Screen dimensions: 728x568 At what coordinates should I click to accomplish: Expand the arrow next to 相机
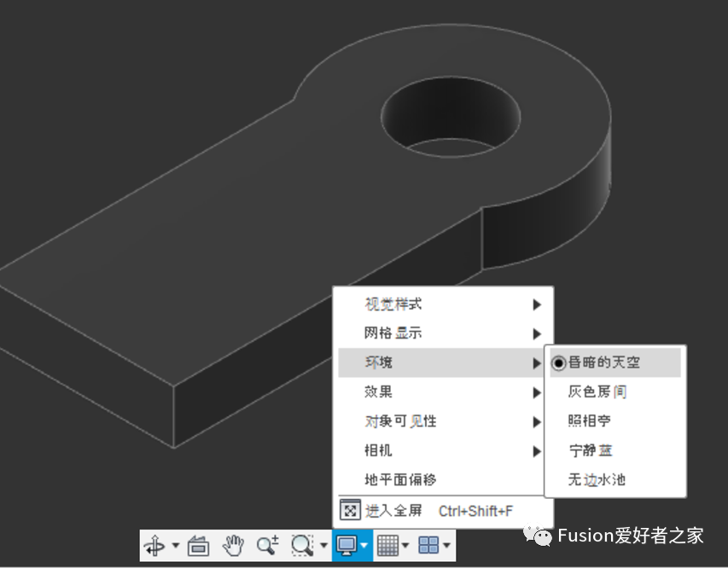pos(537,451)
